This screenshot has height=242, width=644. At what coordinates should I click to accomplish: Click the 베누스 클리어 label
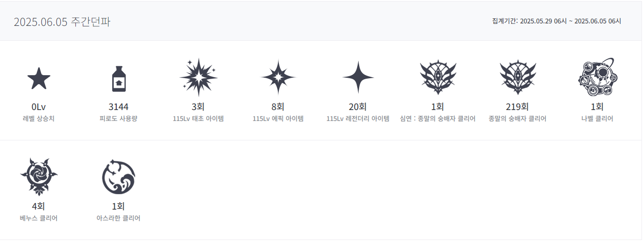tap(38, 218)
